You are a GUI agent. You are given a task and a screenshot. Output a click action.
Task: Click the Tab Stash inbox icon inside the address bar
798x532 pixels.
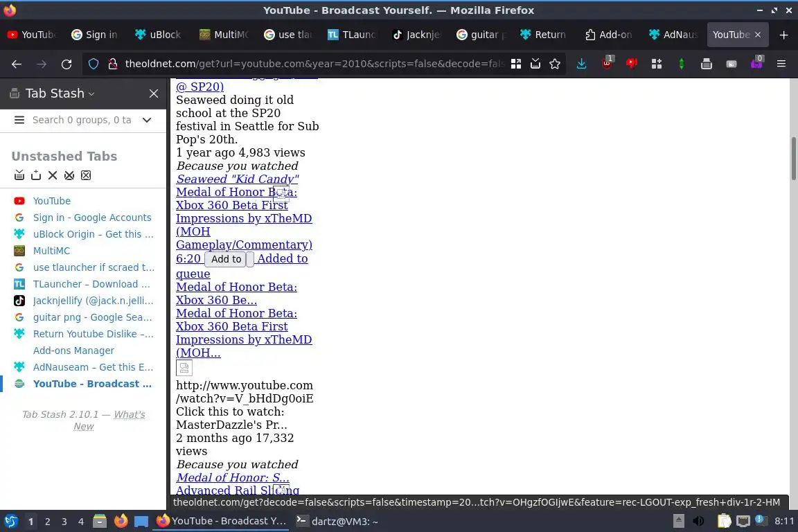coord(535,64)
